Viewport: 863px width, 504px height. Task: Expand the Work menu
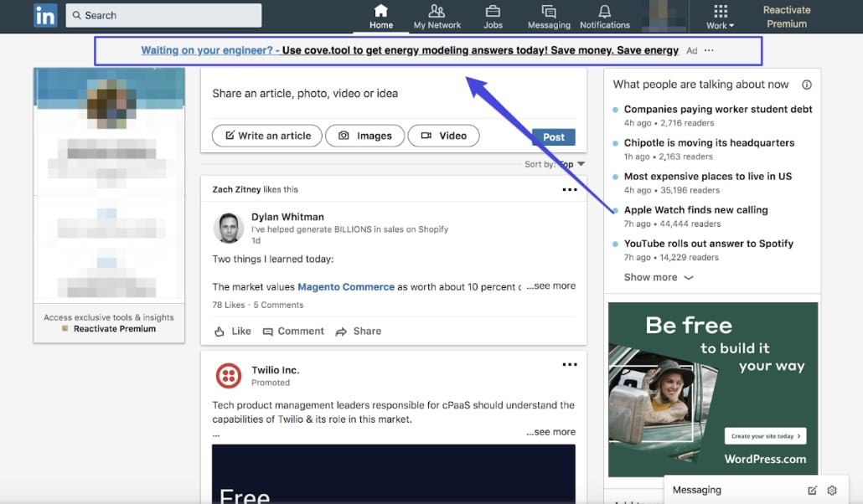click(719, 15)
